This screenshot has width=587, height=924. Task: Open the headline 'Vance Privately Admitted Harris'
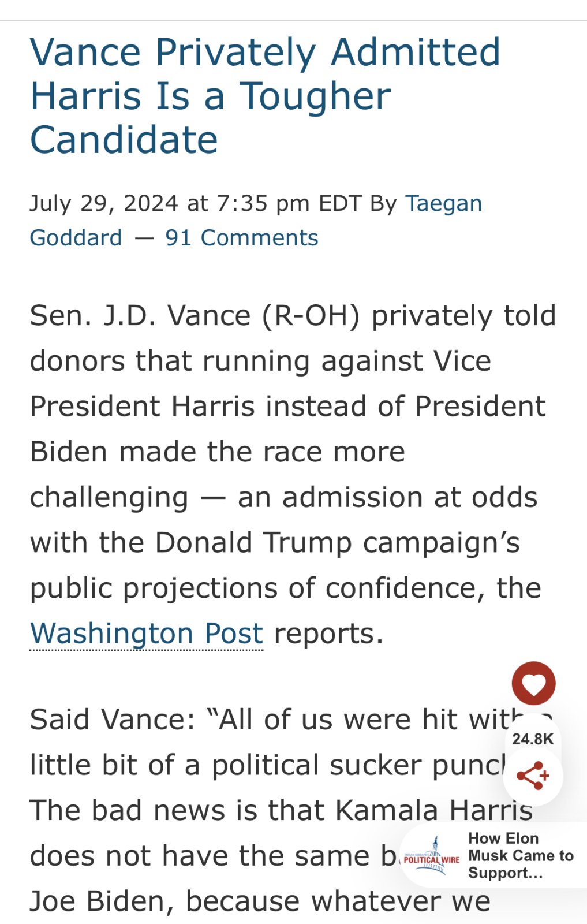(x=265, y=96)
